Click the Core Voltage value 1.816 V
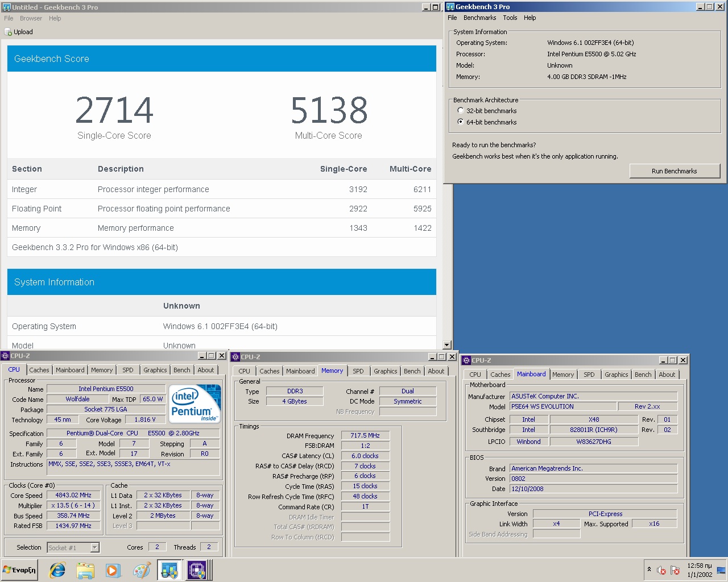728x582 pixels. tap(145, 420)
